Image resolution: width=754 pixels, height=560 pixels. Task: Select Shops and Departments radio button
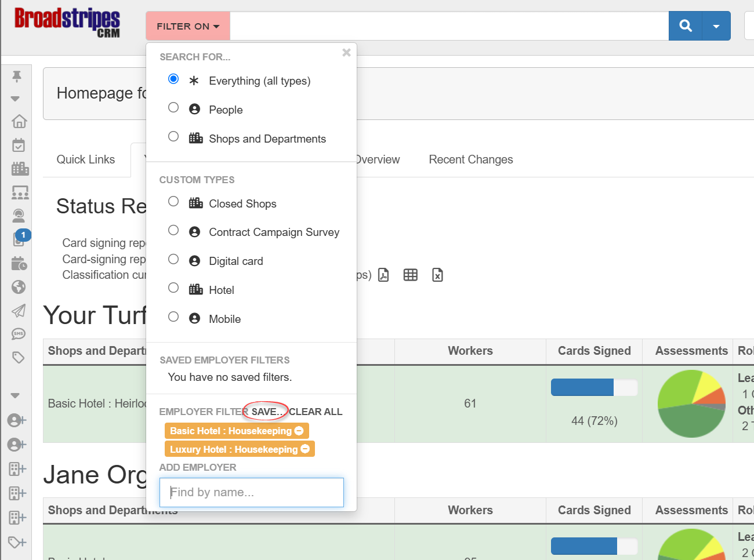pyautogui.click(x=173, y=136)
